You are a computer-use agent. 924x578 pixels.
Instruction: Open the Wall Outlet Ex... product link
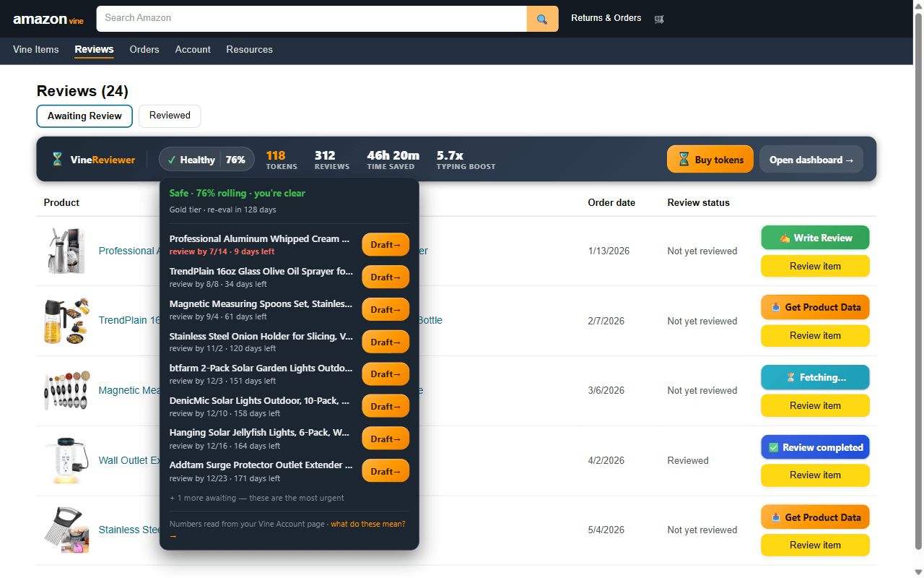pos(129,460)
